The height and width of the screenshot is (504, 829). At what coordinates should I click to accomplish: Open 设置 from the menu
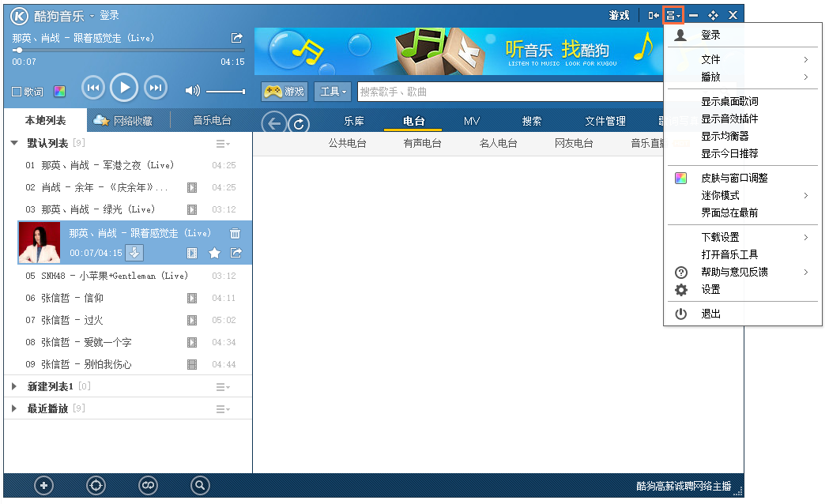pos(743,289)
